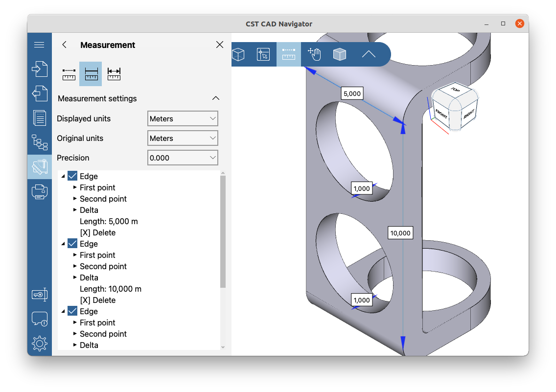
Task: Open the structure tree sidebar icon
Action: [x=39, y=142]
